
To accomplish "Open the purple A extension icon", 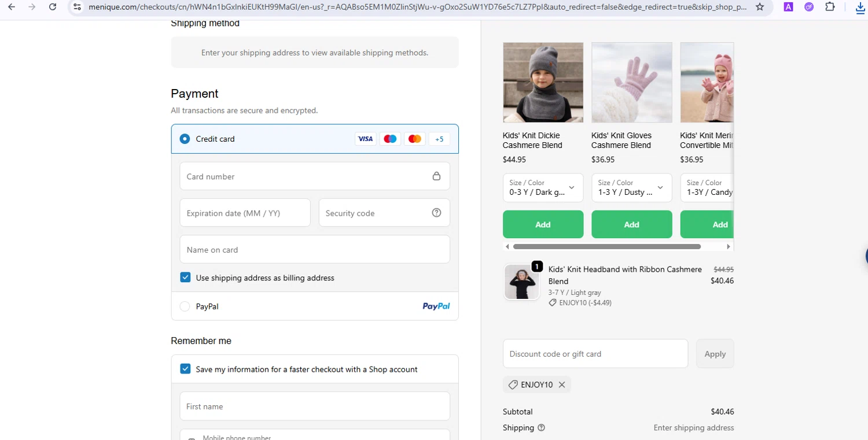I will pos(788,7).
